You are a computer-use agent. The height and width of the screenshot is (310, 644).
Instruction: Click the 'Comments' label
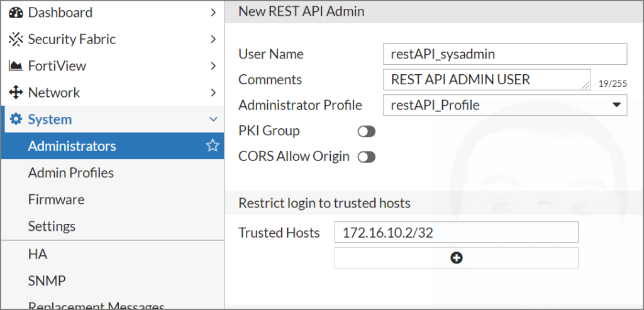click(x=270, y=80)
